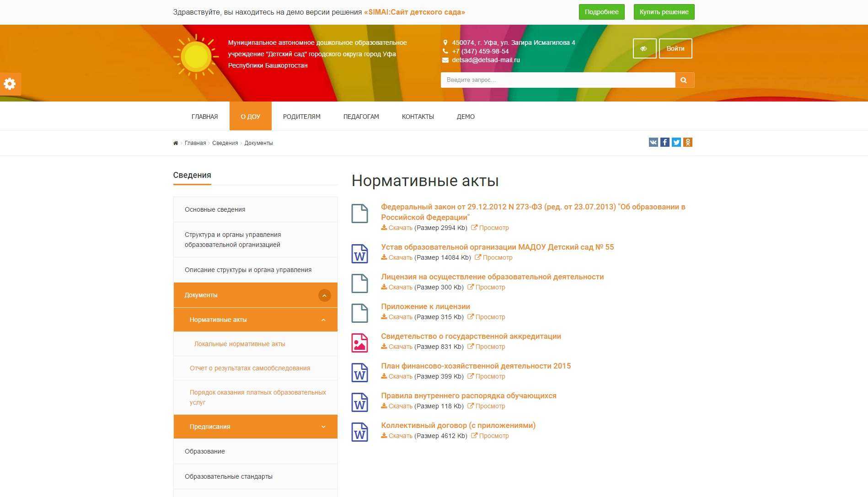The image size is (868, 497).
Task: Enable the visually impaired version via eye icon
Action: click(644, 48)
